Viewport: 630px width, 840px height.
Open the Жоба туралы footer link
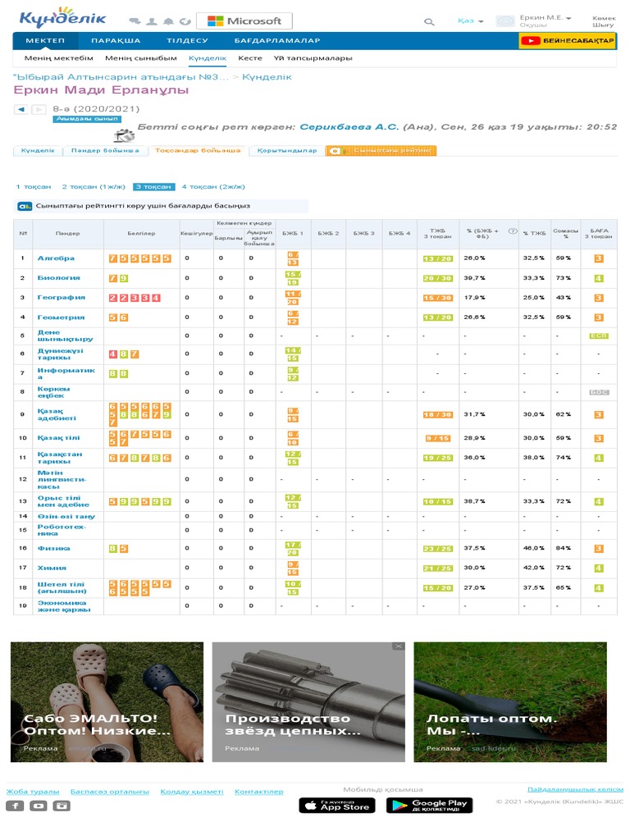pos(33,792)
